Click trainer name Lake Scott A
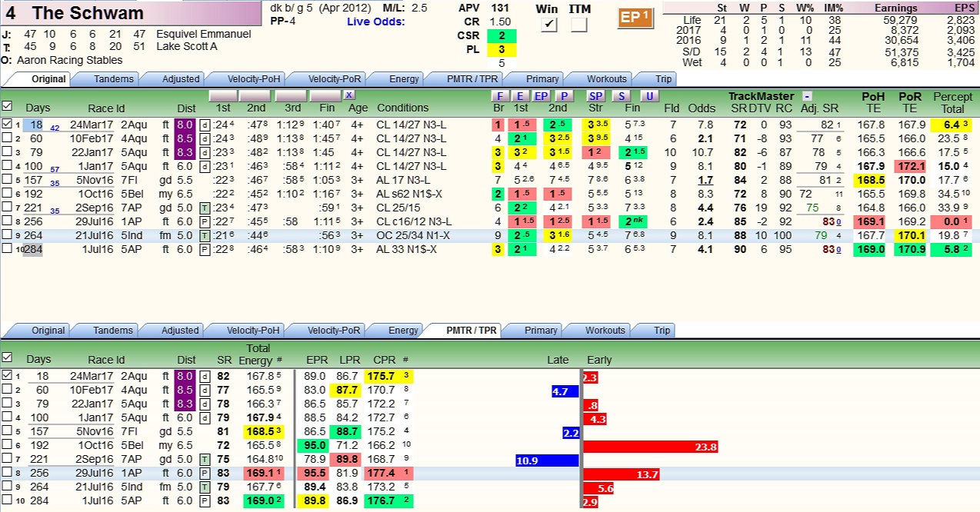Screen dimensions: 980x512 (187, 46)
